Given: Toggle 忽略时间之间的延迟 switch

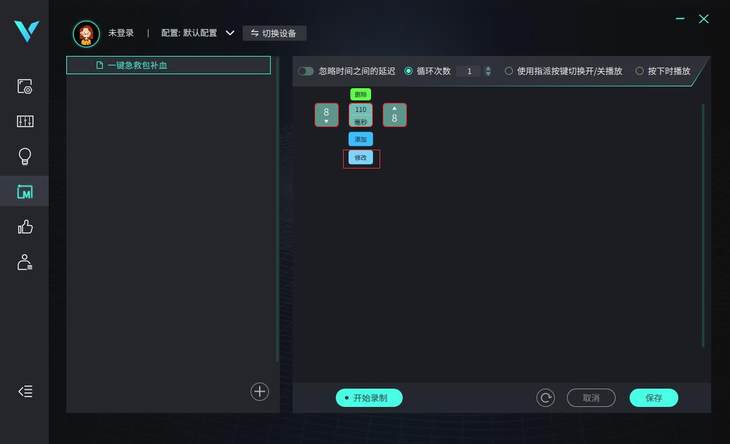Looking at the screenshot, I should [306, 71].
